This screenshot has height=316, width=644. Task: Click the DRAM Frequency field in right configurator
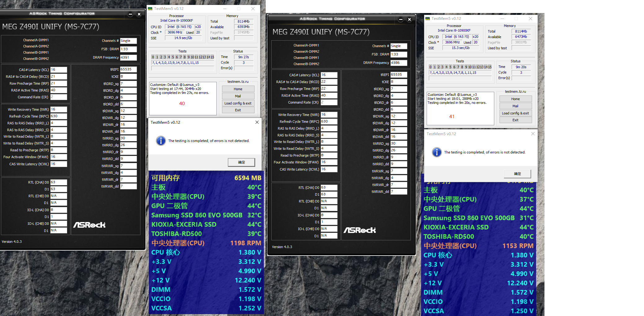point(399,63)
